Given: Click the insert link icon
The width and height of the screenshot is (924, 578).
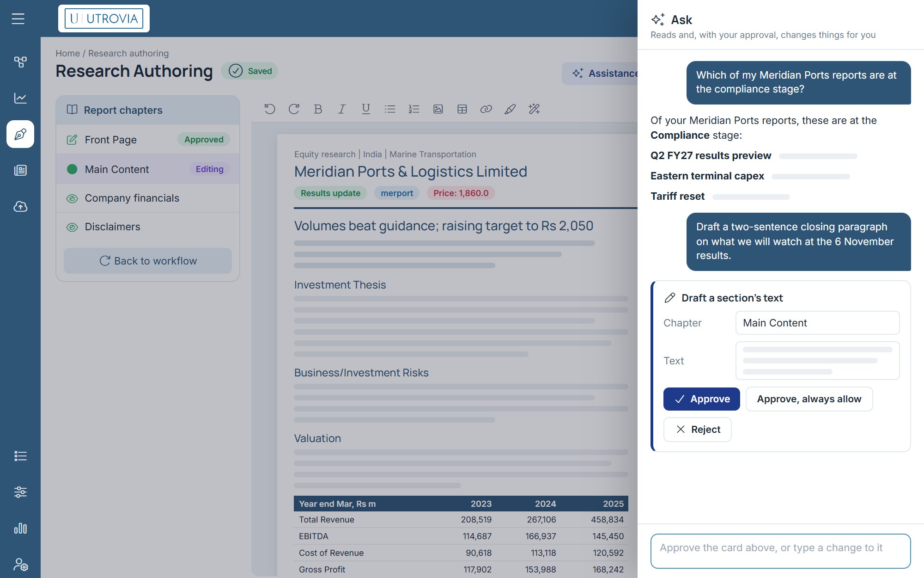Looking at the screenshot, I should click(x=486, y=109).
